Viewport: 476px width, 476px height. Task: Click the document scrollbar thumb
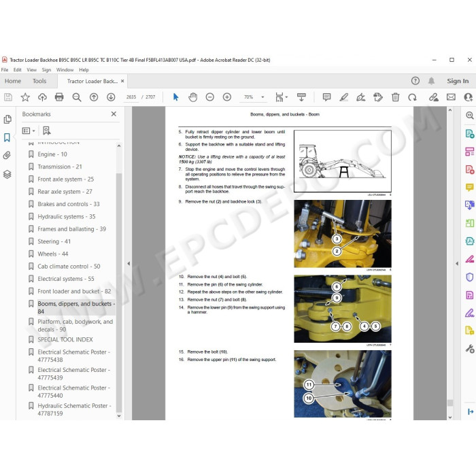coord(450,403)
